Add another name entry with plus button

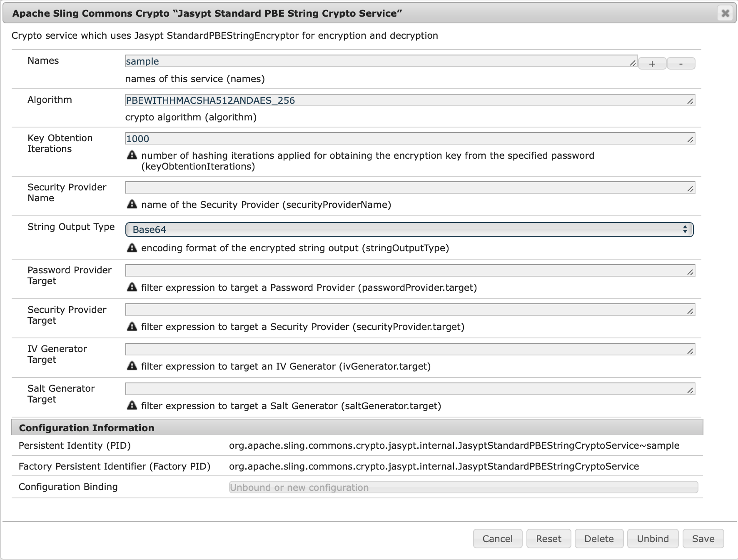point(652,64)
